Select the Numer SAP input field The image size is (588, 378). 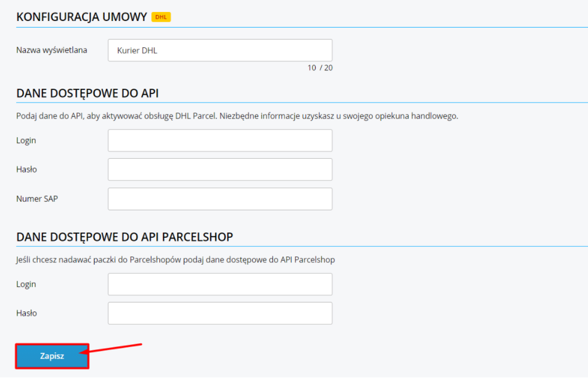tap(220, 199)
